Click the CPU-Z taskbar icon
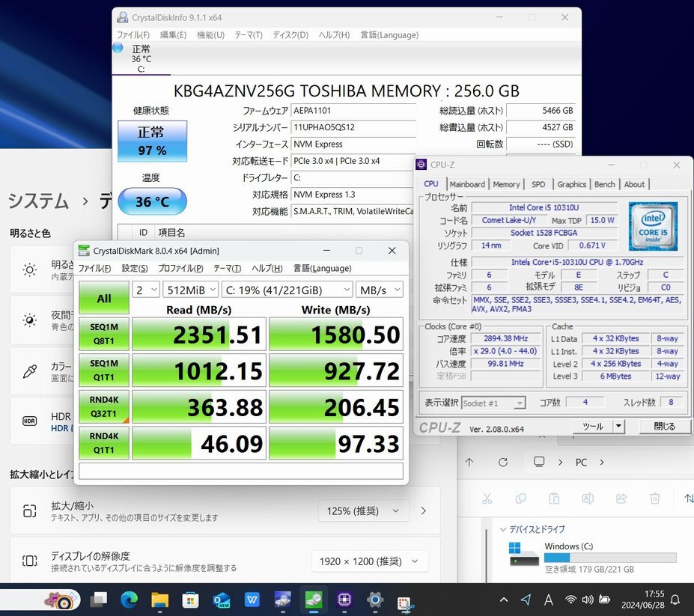Viewport: 694px width, 616px height. [344, 600]
